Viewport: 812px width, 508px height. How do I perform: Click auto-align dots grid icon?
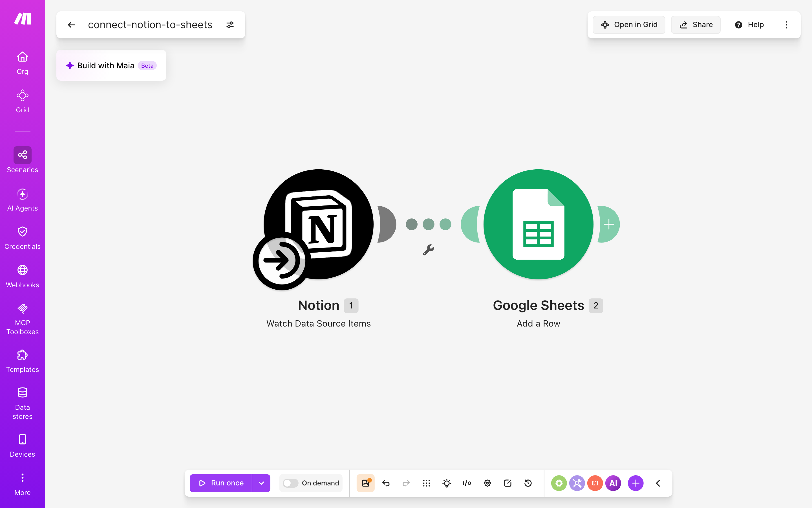pos(427,483)
